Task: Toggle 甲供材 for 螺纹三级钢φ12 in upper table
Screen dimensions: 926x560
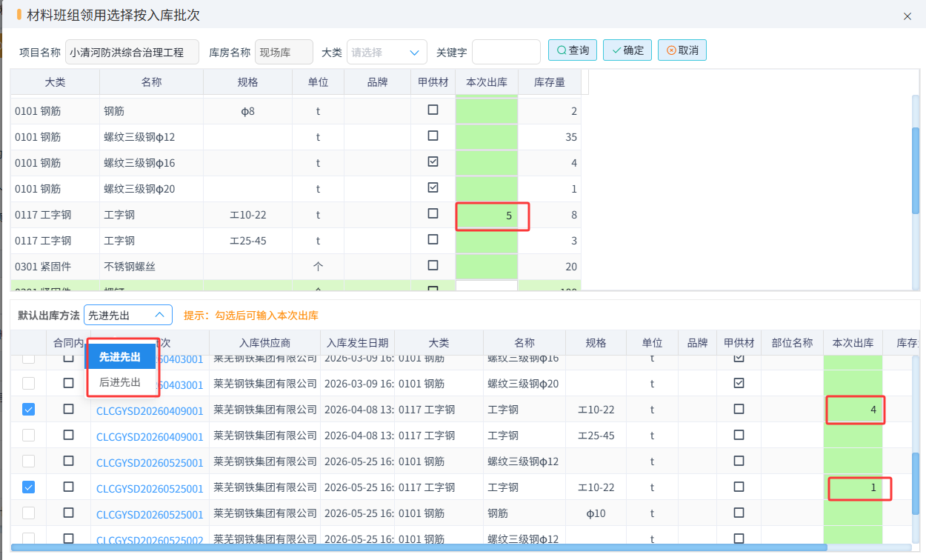Action: pos(433,136)
